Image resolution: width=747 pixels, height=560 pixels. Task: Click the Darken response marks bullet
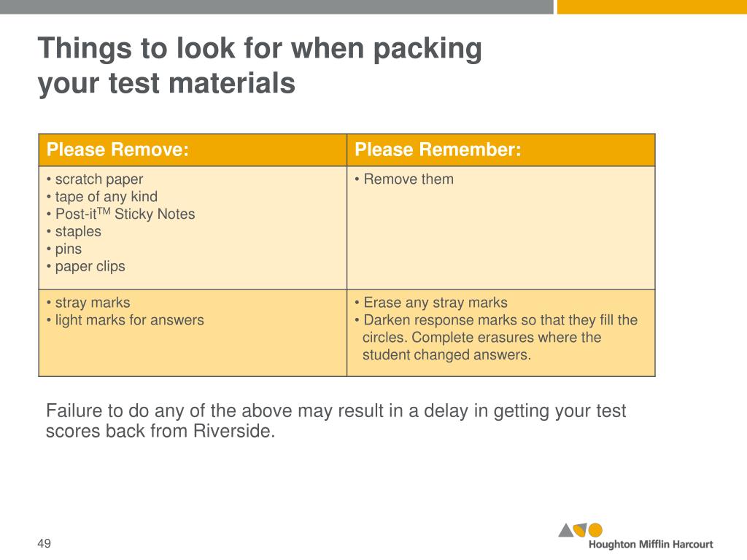tap(496, 337)
